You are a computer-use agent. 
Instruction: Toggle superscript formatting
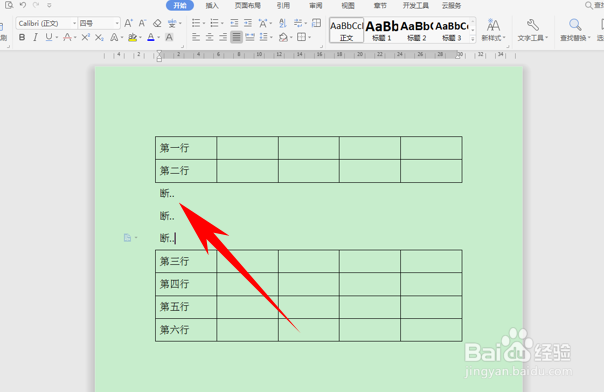pos(85,37)
